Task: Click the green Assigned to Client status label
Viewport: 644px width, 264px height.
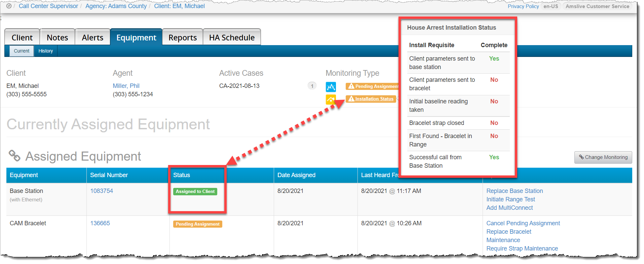Action: tap(195, 192)
